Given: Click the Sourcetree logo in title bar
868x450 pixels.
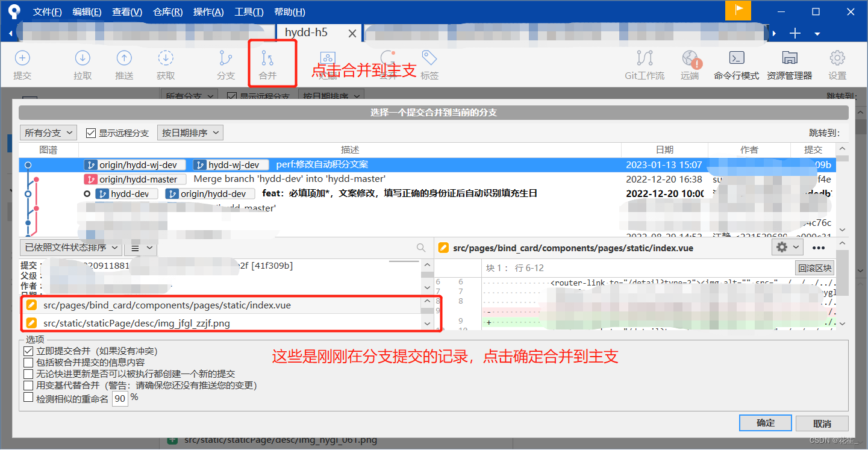Looking at the screenshot, I should click(x=14, y=11).
